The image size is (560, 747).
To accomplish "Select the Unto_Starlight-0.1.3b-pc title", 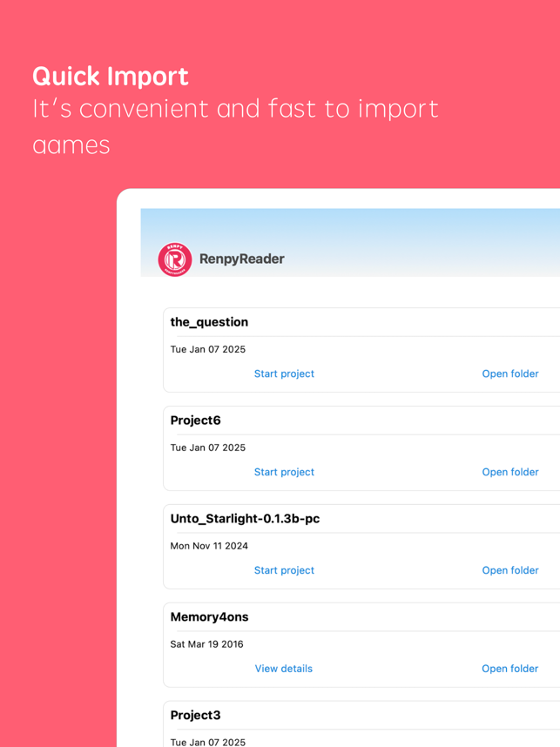I will [245, 518].
